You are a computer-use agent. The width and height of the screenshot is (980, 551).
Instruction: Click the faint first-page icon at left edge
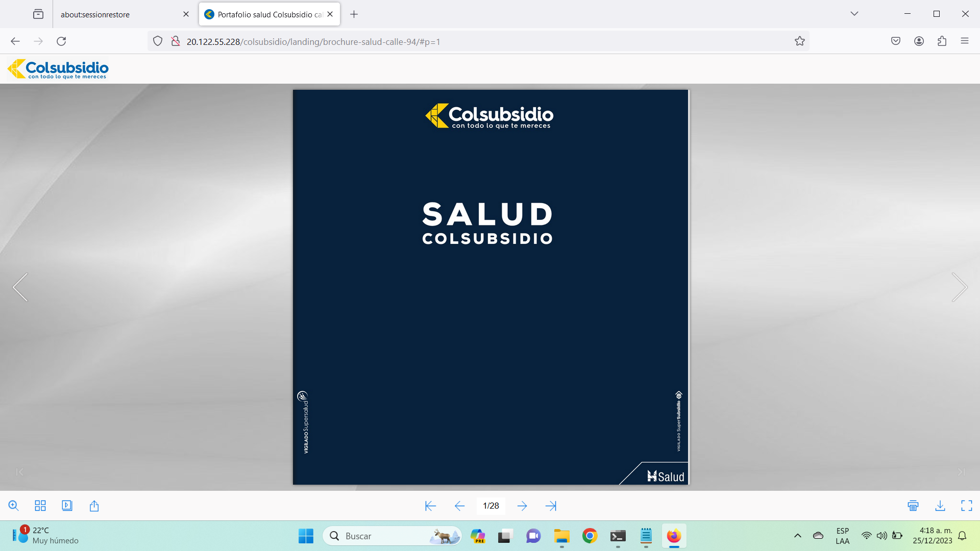coord(19,472)
